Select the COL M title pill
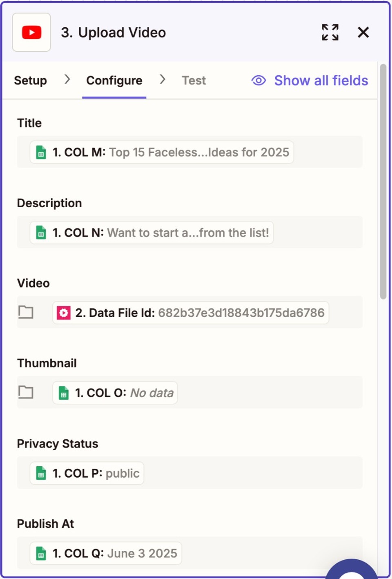392x579 pixels. pos(162,152)
